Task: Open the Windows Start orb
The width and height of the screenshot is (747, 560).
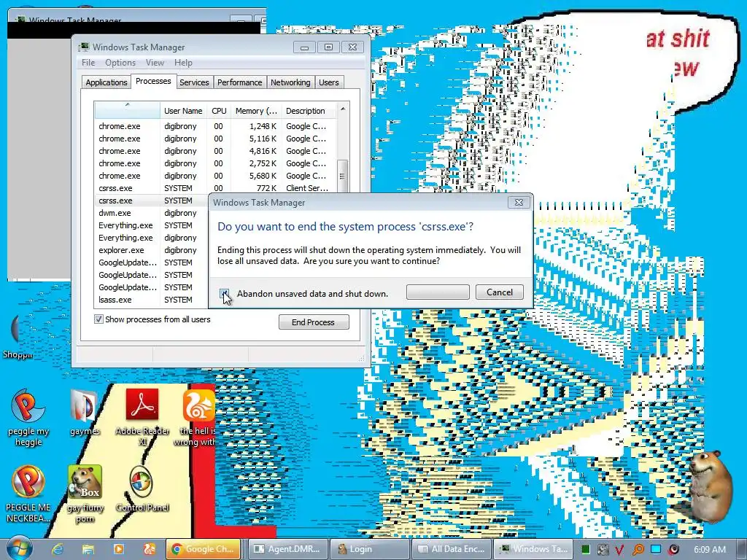Action: tap(20, 548)
